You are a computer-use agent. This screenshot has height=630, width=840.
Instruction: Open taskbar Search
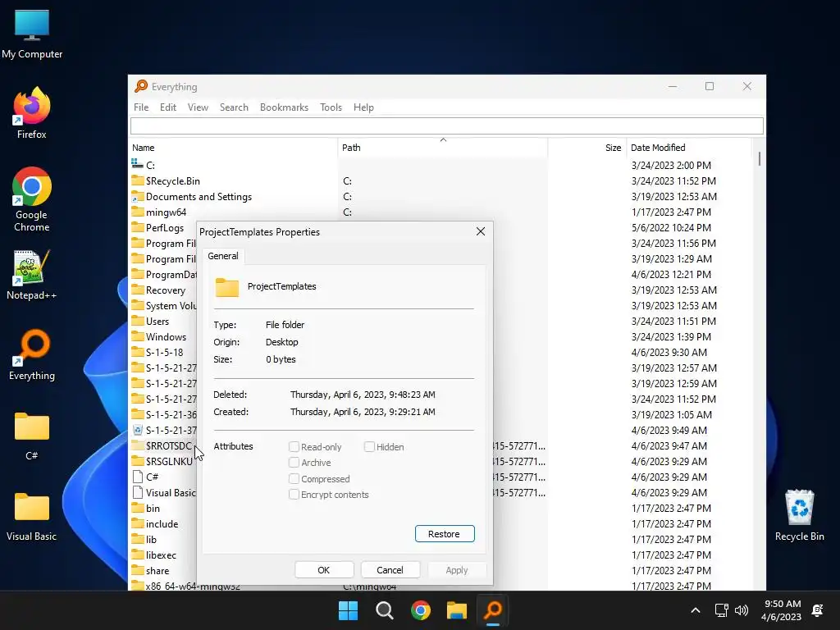click(x=384, y=610)
